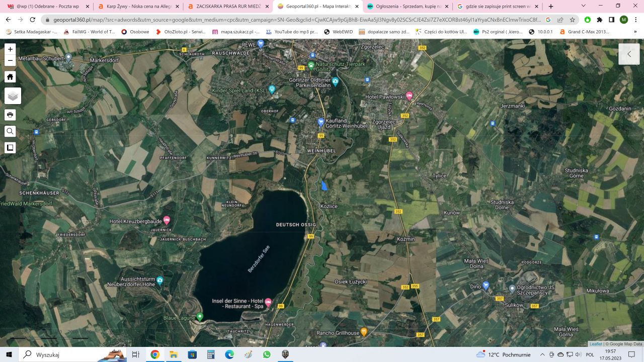Open File Explorer from the taskbar
The height and width of the screenshot is (362, 644).
click(x=173, y=354)
